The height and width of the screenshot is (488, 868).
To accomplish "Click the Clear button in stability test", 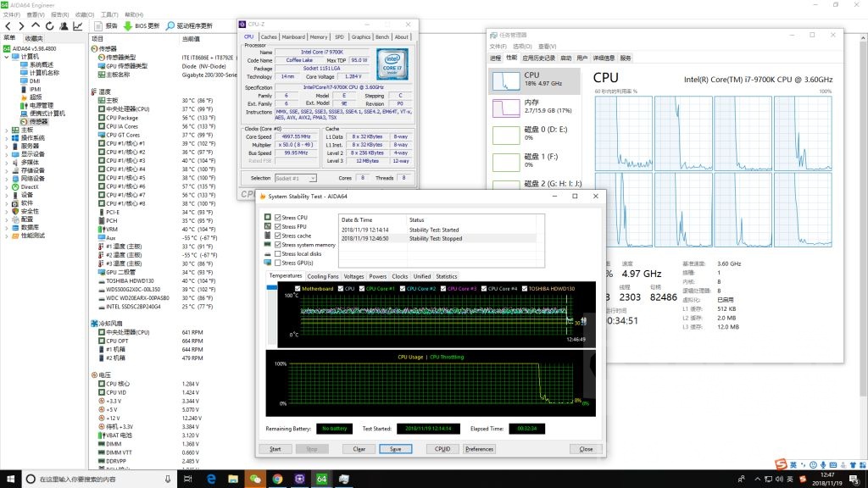I will pyautogui.click(x=359, y=449).
